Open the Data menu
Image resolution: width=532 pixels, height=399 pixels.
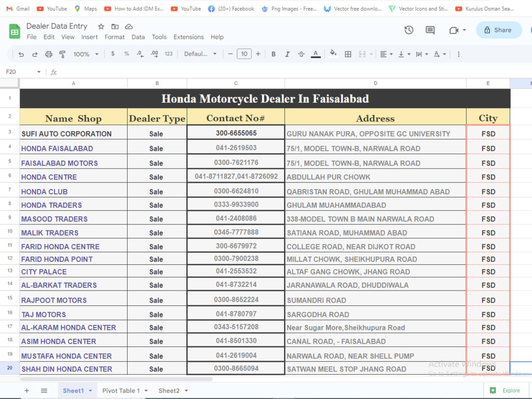click(x=138, y=37)
